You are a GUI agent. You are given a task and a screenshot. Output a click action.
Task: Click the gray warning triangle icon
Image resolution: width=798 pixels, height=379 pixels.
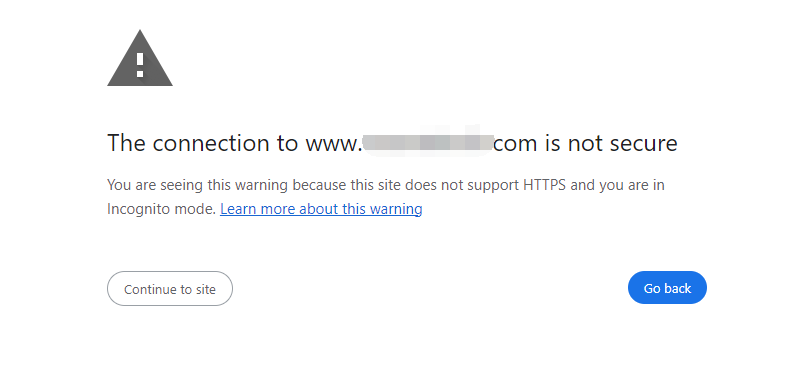(x=140, y=58)
